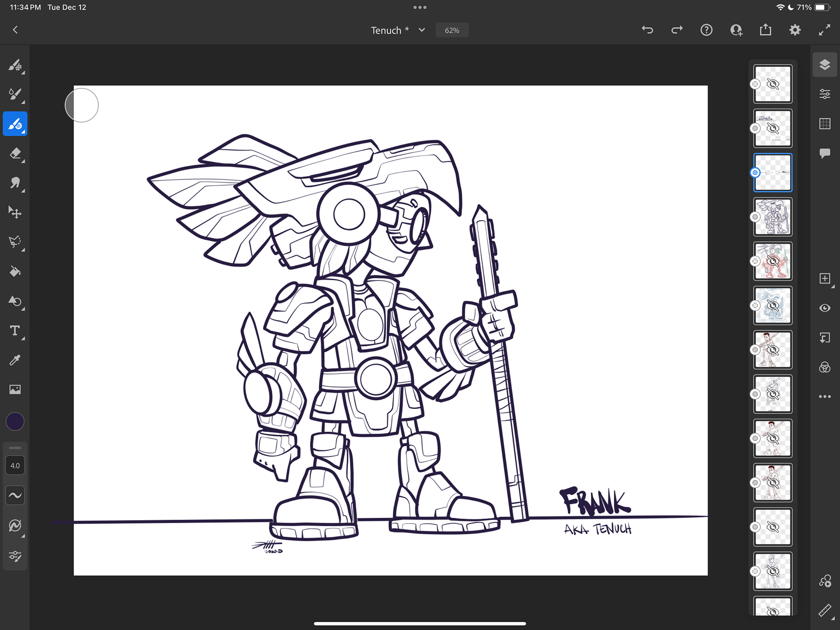Toggle the ruler drawing aid
Viewport: 840px width, 630px height.
pyautogui.click(x=825, y=611)
